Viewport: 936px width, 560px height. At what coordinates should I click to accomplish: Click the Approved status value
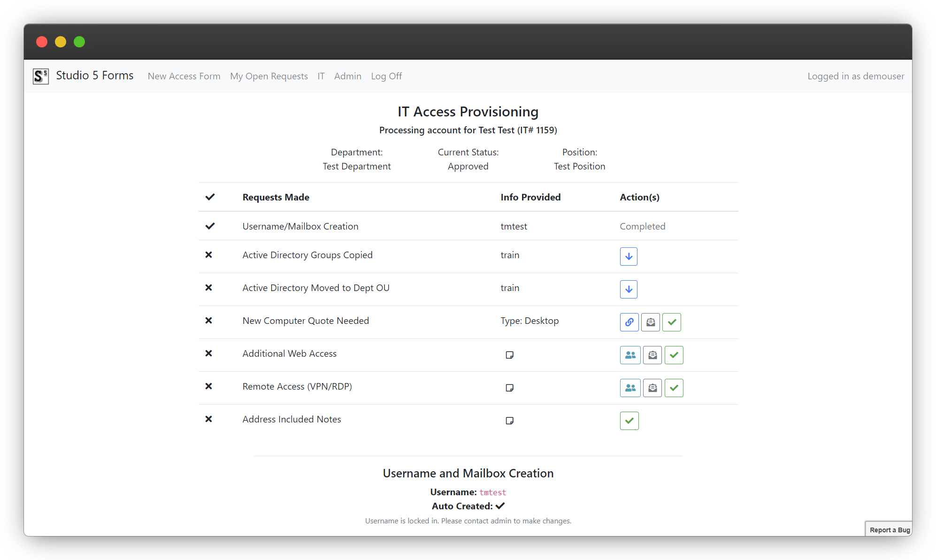tap(468, 166)
